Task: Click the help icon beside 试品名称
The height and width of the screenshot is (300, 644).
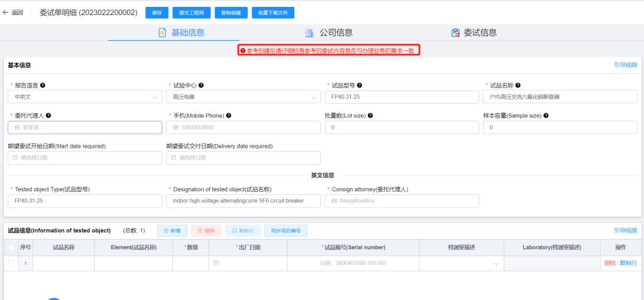Action: pyautogui.click(x=517, y=85)
